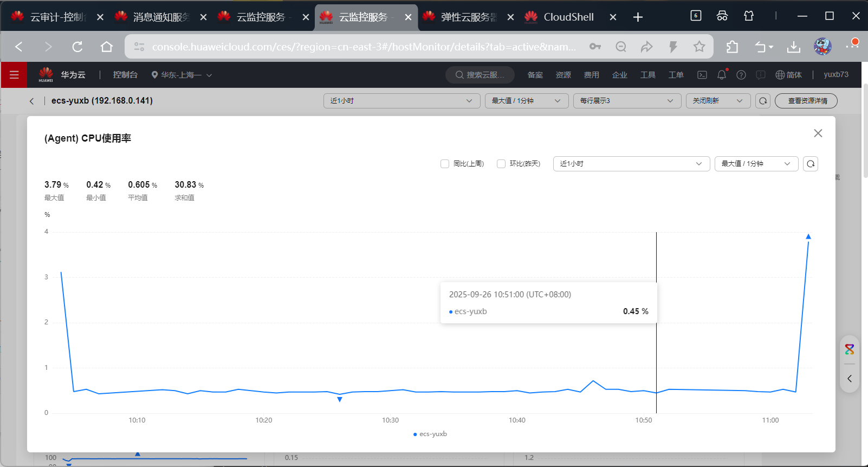Open the help question mark icon
The width and height of the screenshot is (868, 467).
[741, 75]
